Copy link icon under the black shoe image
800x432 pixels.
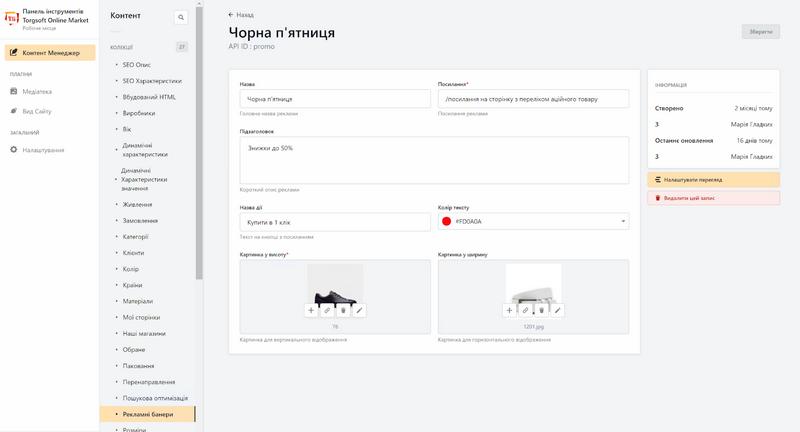(327, 310)
